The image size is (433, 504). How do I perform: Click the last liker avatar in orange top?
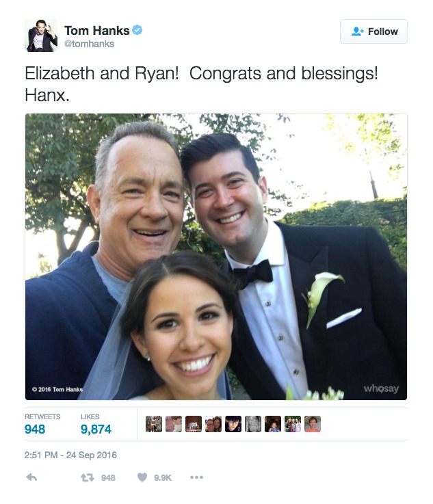pyautogui.click(x=313, y=424)
